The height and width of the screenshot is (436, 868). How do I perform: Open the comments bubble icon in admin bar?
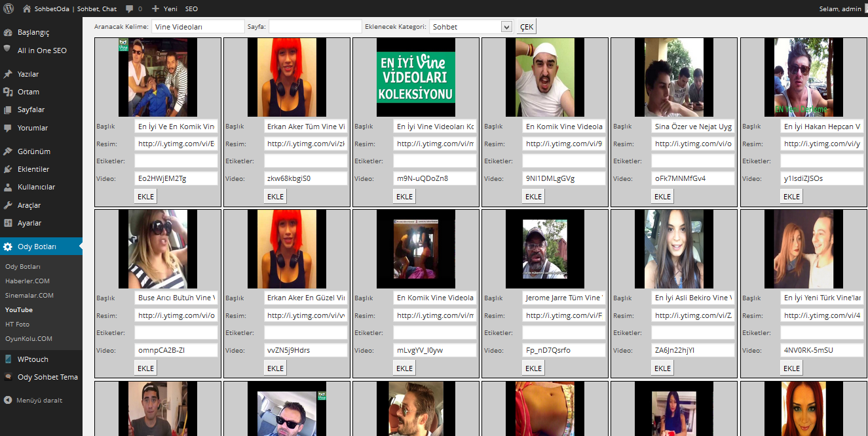pos(130,9)
